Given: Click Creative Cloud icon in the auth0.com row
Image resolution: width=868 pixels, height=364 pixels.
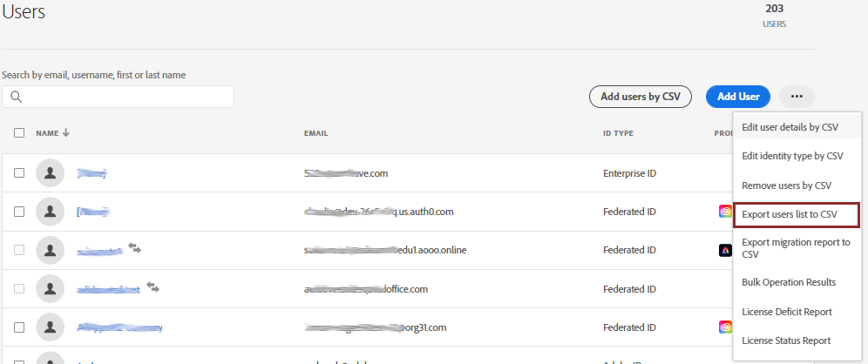Looking at the screenshot, I should pyautogui.click(x=725, y=212).
